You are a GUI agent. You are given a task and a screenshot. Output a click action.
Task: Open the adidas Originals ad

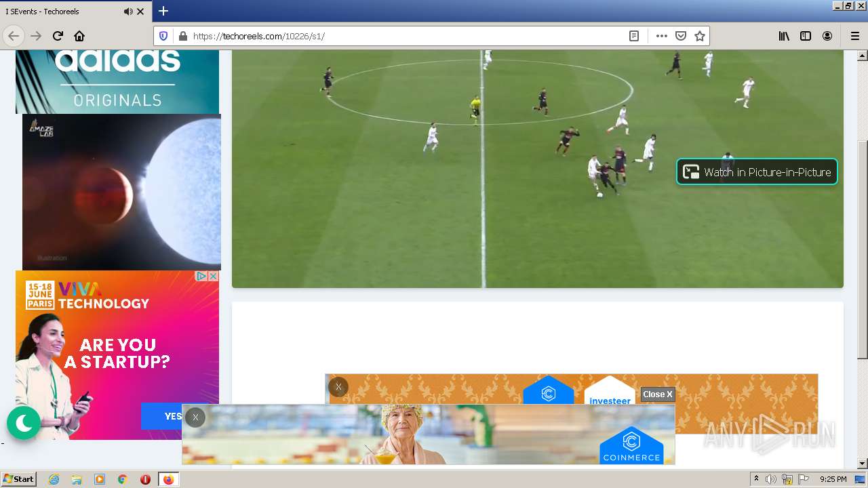click(117, 81)
